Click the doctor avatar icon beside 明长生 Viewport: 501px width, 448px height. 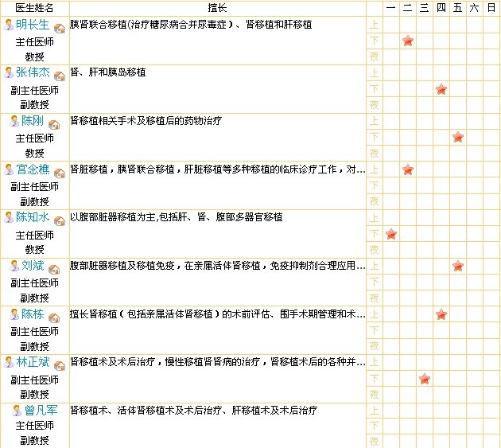pos(9,25)
